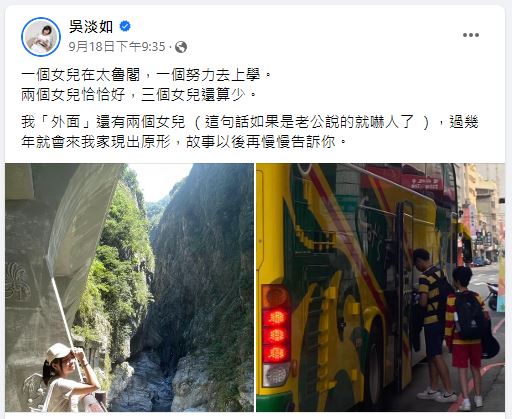Select the line 兩個女兒恰恰好，三個女兒還算少

pyautogui.click(x=139, y=95)
